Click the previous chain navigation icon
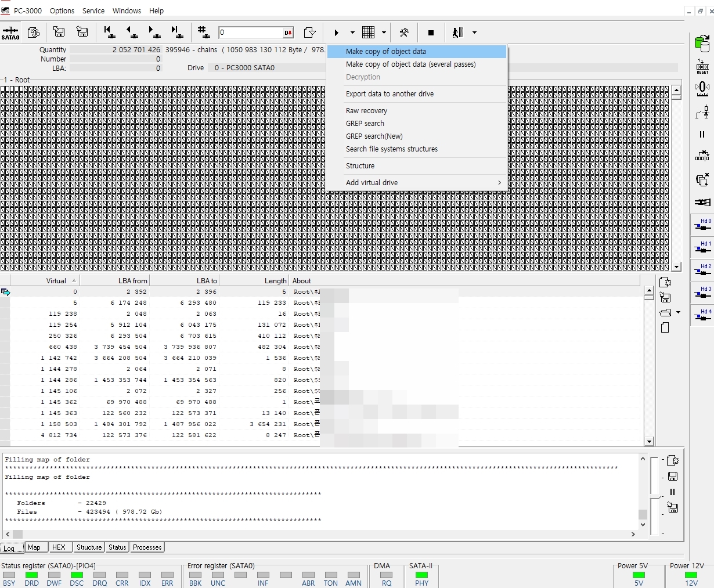Image resolution: width=714 pixels, height=588 pixels. [132, 33]
